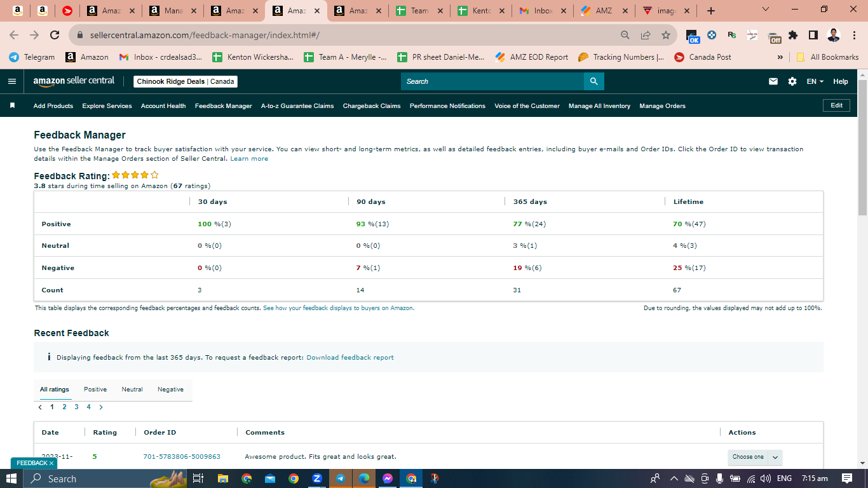
Task: Open the Zoom app from the taskbar
Action: pyautogui.click(x=316, y=478)
